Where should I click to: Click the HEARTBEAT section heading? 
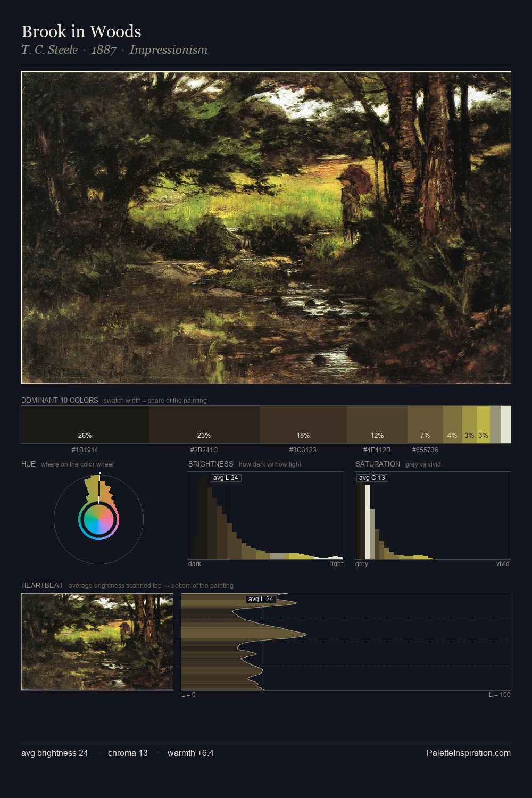[x=42, y=585]
